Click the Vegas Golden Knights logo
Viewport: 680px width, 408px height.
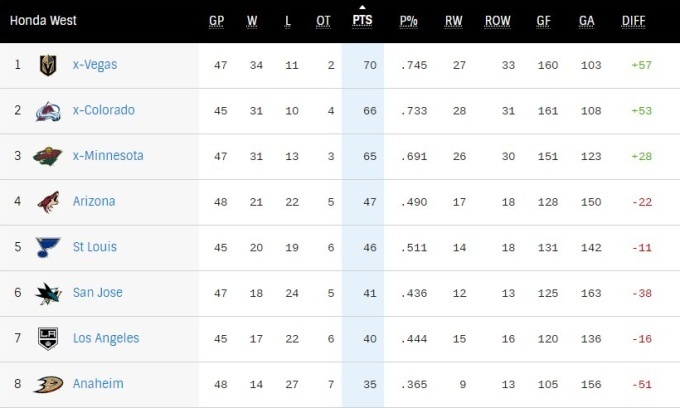coord(46,65)
